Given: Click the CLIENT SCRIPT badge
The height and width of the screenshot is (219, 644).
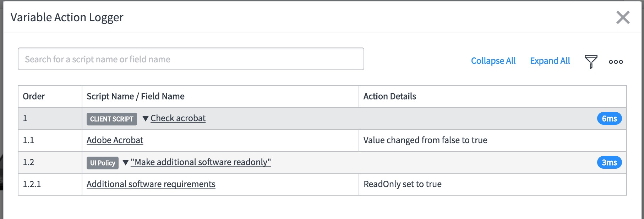Looking at the screenshot, I should [x=112, y=119].
